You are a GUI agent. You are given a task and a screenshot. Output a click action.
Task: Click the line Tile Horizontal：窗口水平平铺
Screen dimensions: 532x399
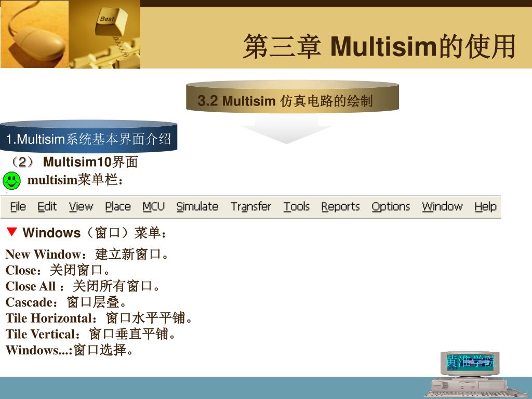tap(99, 318)
